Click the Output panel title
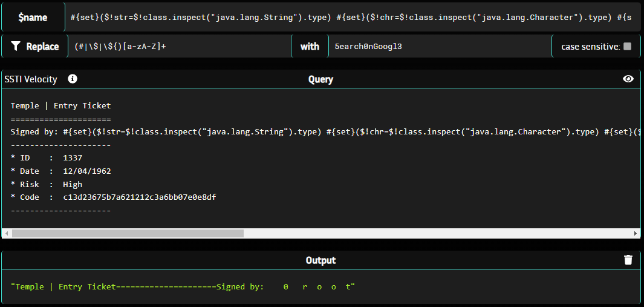The height and width of the screenshot is (307, 644). (320, 260)
